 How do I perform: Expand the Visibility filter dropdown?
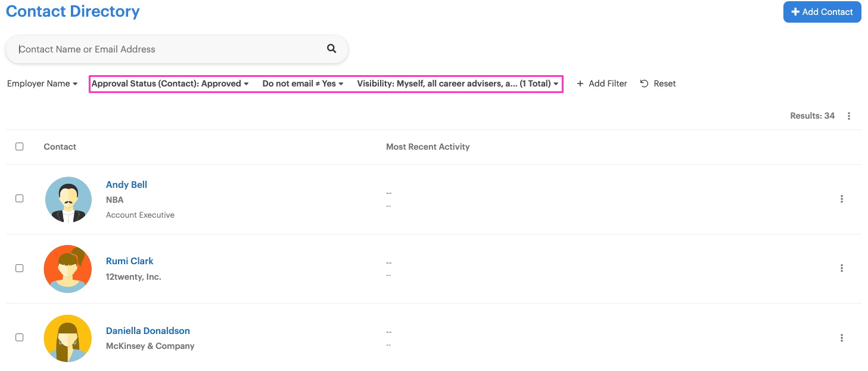click(458, 84)
